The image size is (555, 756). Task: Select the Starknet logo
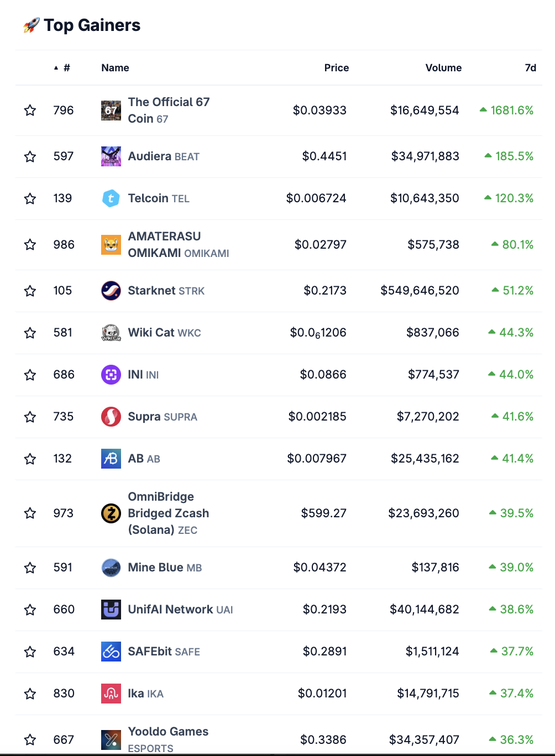[x=111, y=290]
